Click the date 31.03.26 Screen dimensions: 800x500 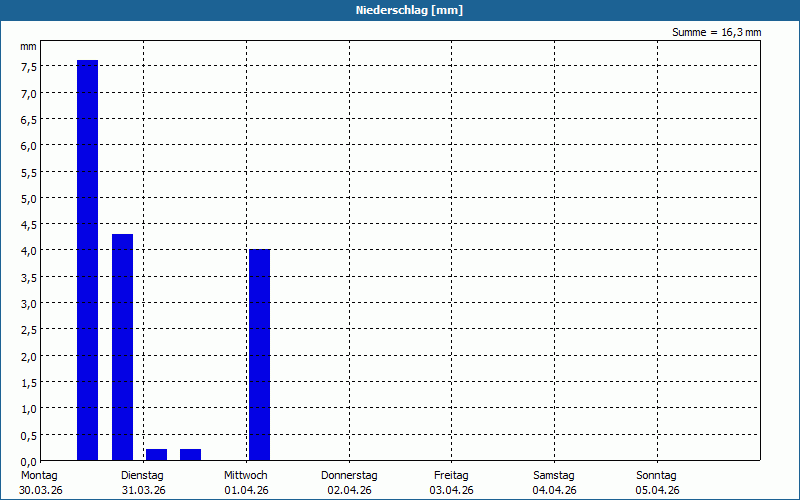[144, 490]
